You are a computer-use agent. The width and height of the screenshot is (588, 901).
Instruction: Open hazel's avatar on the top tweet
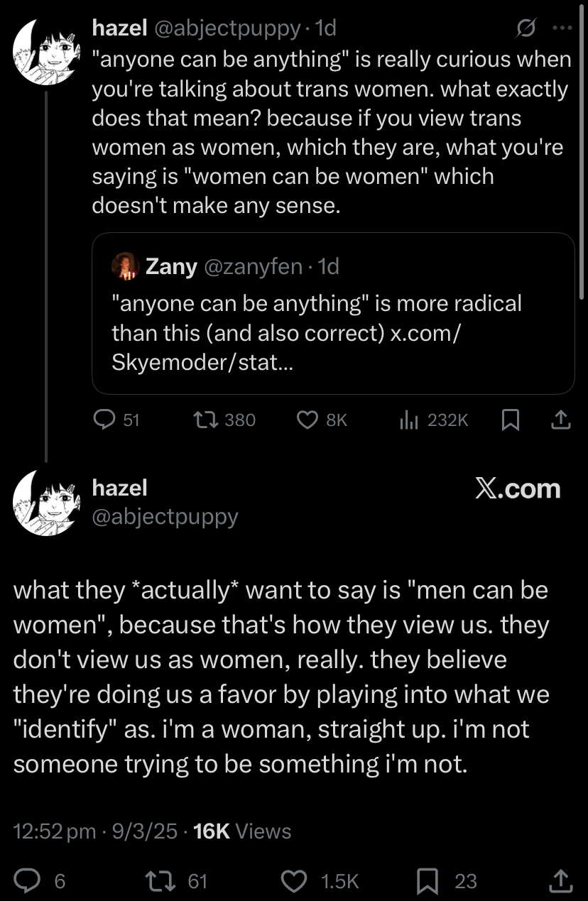[46, 50]
